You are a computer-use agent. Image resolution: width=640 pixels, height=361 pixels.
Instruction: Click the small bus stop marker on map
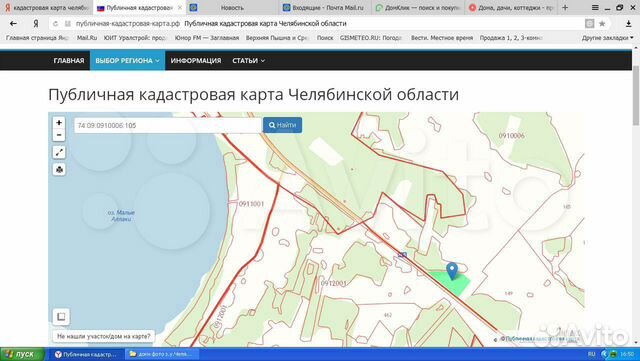402,255
